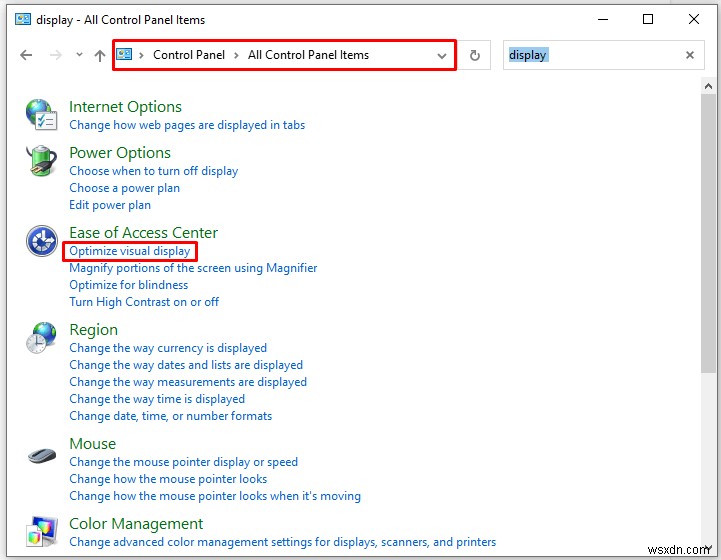Clear the search box with the X
Screen dimensions: 721x560
(689, 56)
